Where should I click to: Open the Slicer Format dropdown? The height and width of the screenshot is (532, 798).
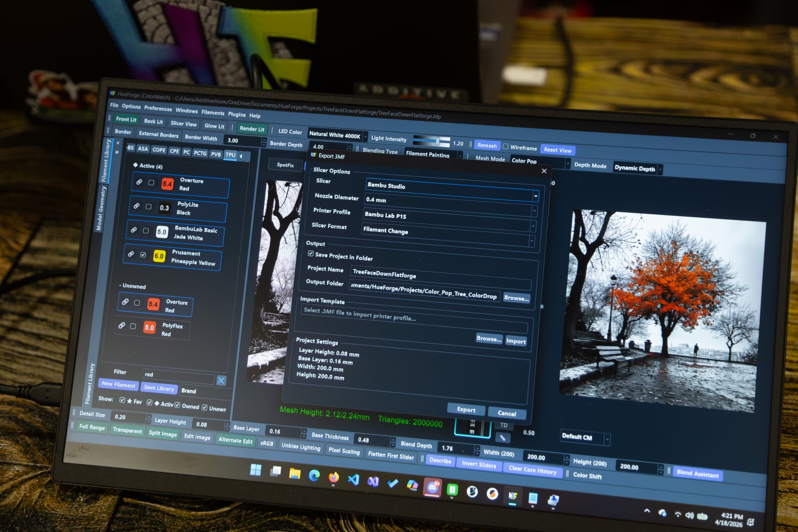point(447,235)
